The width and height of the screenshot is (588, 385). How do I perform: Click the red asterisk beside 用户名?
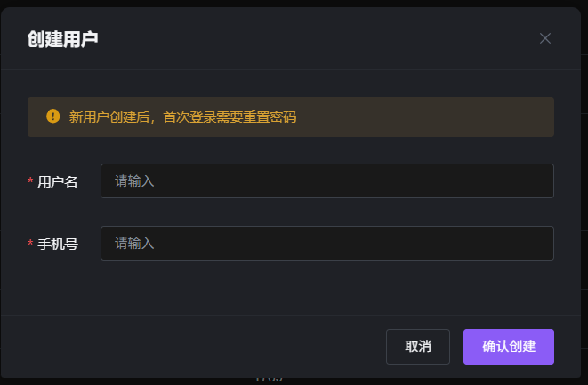click(30, 181)
